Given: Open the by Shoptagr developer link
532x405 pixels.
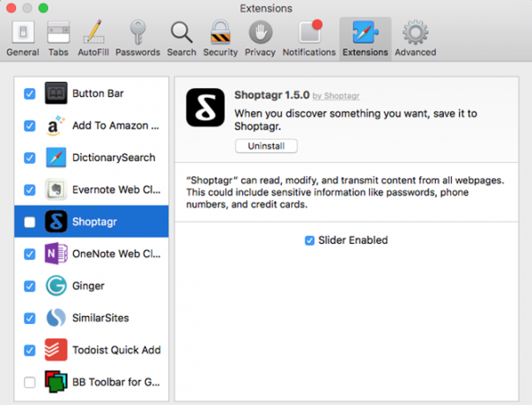Looking at the screenshot, I should [x=336, y=96].
